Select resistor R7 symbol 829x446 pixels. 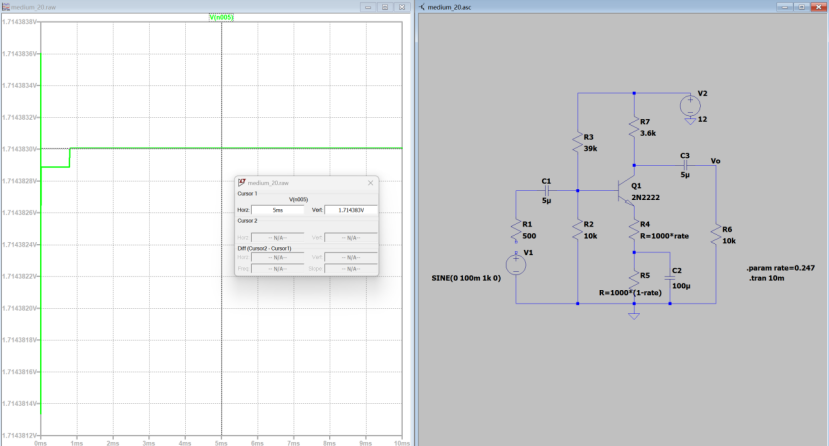pos(634,127)
